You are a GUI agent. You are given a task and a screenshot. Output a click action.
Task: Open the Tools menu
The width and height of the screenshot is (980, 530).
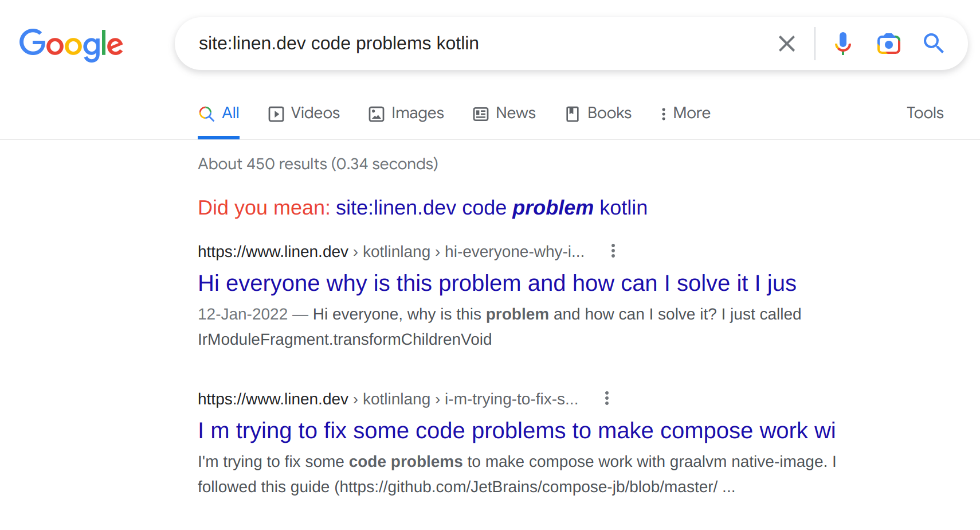924,113
